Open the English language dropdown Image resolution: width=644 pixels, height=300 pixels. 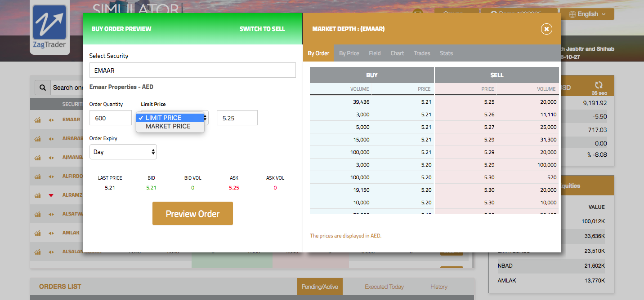tap(587, 14)
